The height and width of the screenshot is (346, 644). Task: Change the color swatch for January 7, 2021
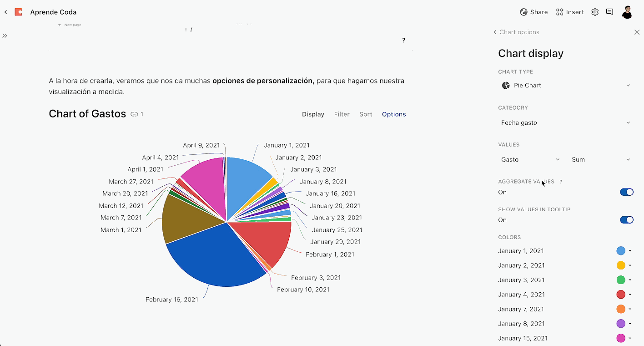[x=621, y=309]
